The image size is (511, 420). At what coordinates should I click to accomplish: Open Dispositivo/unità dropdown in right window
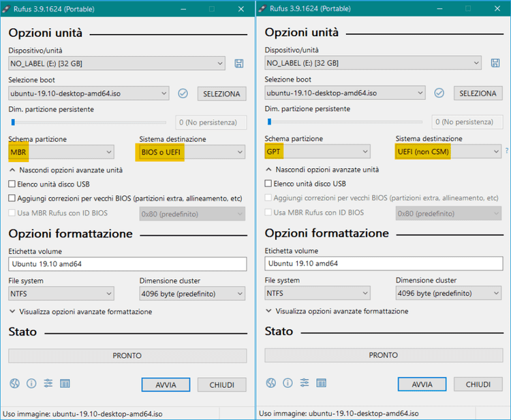[373, 63]
